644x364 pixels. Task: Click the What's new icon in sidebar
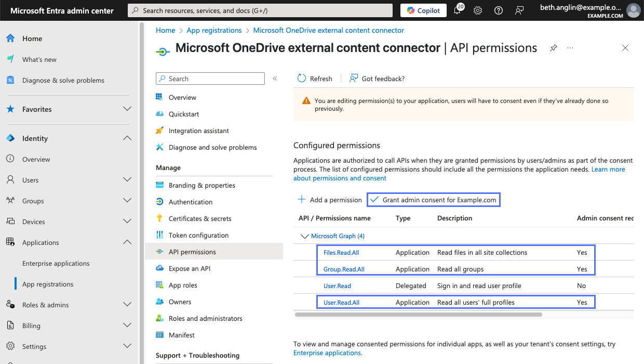click(10, 59)
